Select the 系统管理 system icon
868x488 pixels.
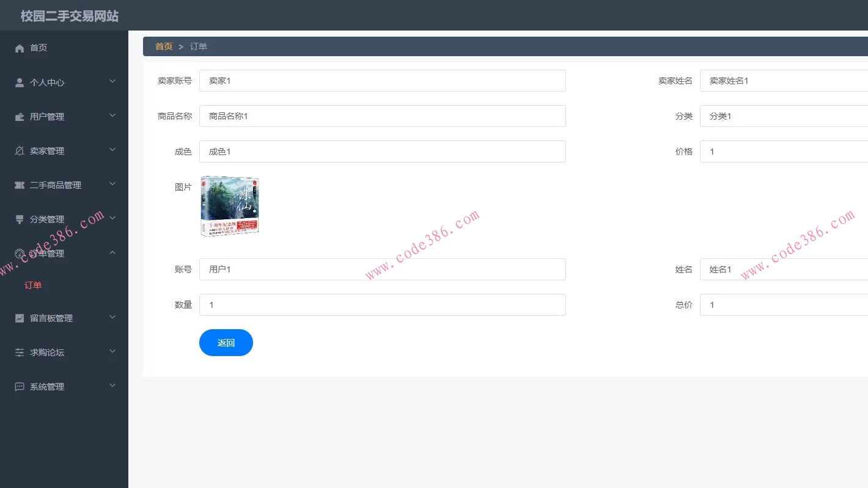pyautogui.click(x=19, y=386)
